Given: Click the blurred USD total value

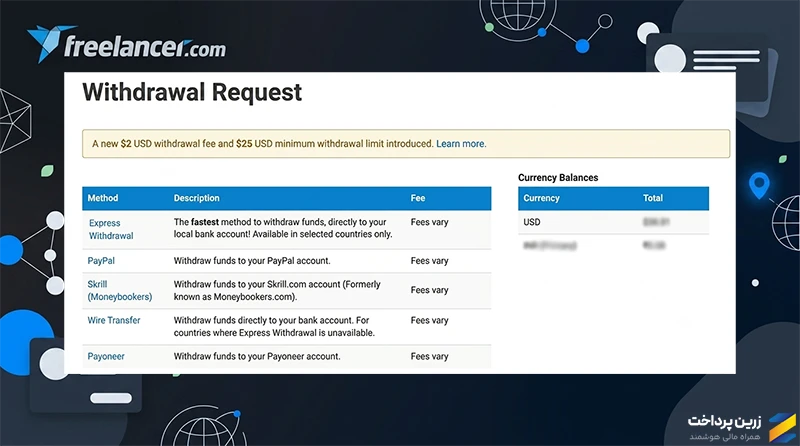Looking at the screenshot, I should pos(656,222).
